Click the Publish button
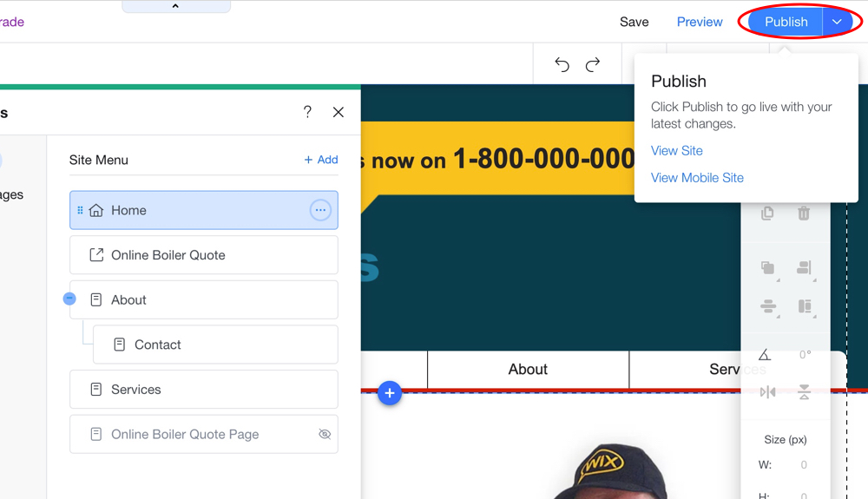Image resolution: width=868 pixels, height=499 pixels. [786, 22]
